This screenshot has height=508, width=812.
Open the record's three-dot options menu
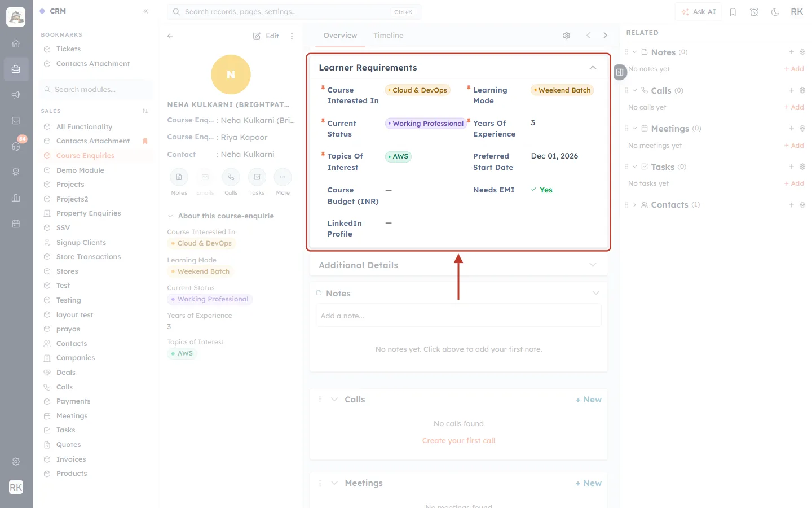click(x=292, y=36)
